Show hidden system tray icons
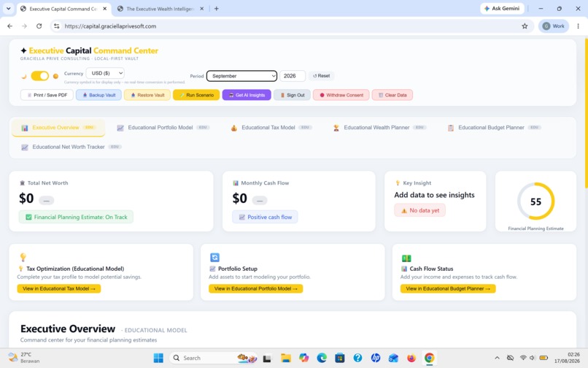This screenshot has height=368, width=588. [x=497, y=358]
